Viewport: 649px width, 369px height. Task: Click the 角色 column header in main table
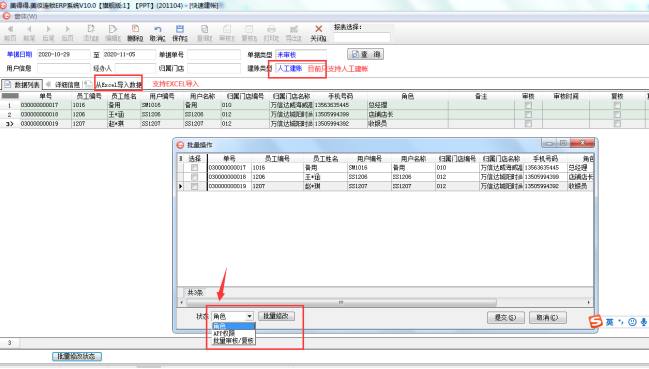point(407,96)
